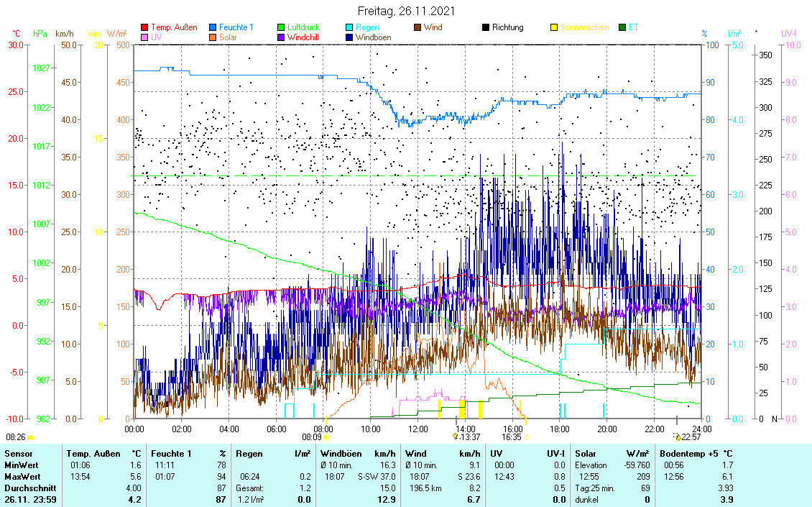The image size is (812, 507).
Task: Click the dark blue Windböen legend square
Action: tap(349, 37)
